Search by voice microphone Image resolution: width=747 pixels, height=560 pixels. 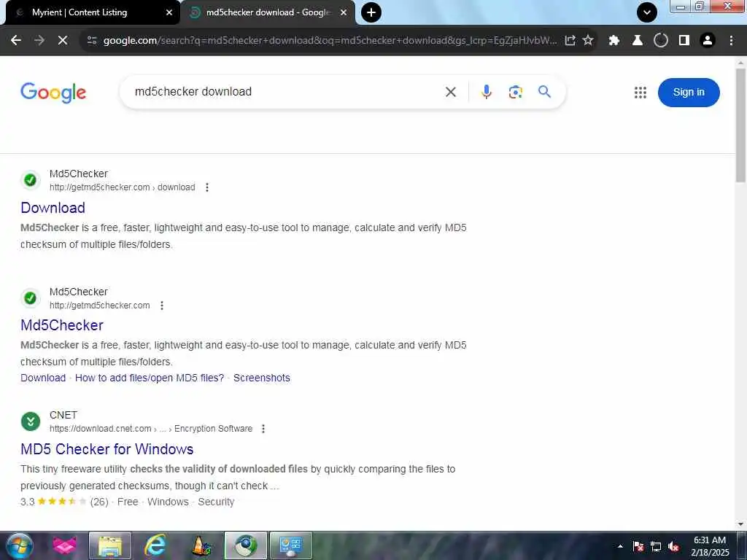(x=486, y=92)
